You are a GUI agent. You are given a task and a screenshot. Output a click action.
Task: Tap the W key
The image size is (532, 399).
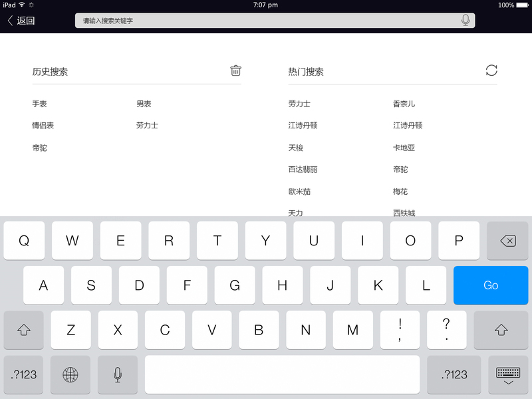pos(72,241)
